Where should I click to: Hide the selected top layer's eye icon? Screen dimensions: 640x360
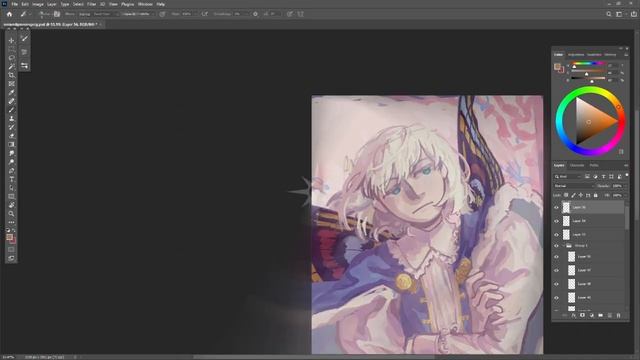click(556, 207)
